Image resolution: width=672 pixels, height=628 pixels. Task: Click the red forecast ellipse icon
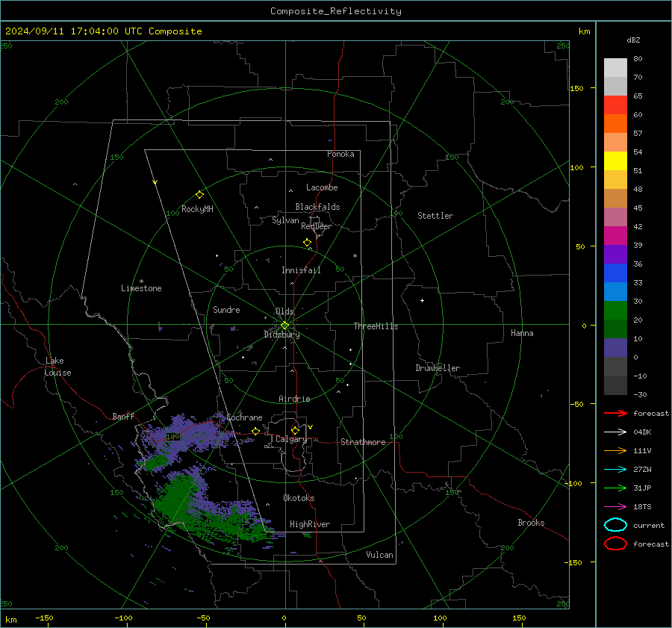[x=615, y=544]
